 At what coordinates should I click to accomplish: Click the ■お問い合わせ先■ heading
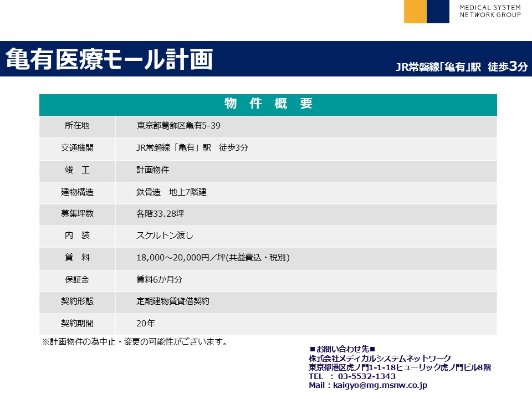coord(342,349)
